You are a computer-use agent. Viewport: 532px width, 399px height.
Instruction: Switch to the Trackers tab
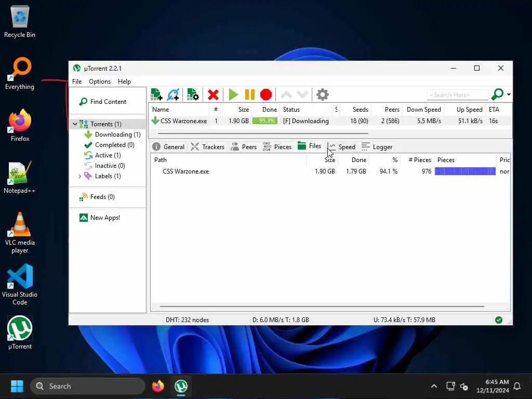coord(208,147)
